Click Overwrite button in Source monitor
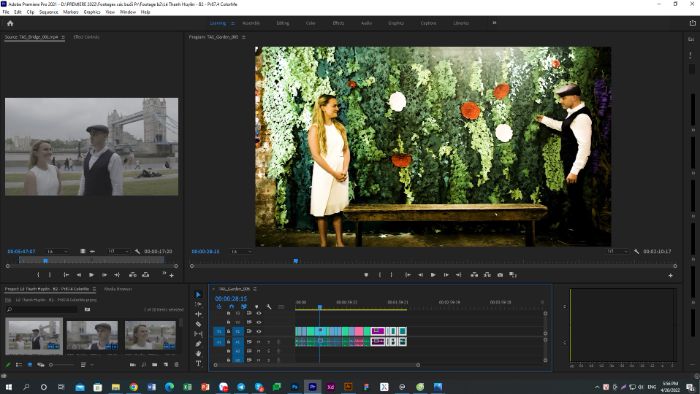The image size is (700, 394). coord(146,275)
